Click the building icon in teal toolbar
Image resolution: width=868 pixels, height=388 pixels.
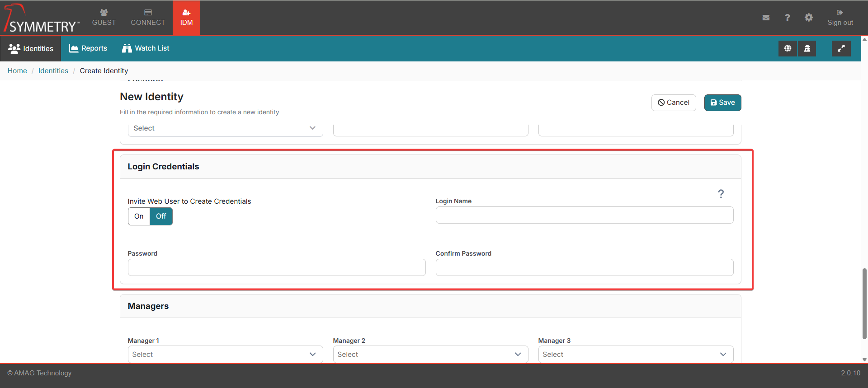[807, 48]
